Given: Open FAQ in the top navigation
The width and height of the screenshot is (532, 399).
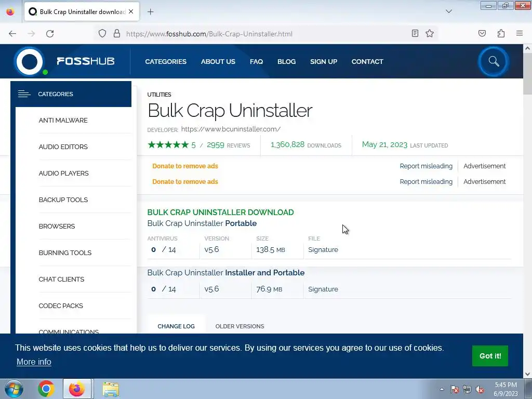Looking at the screenshot, I should 256,61.
